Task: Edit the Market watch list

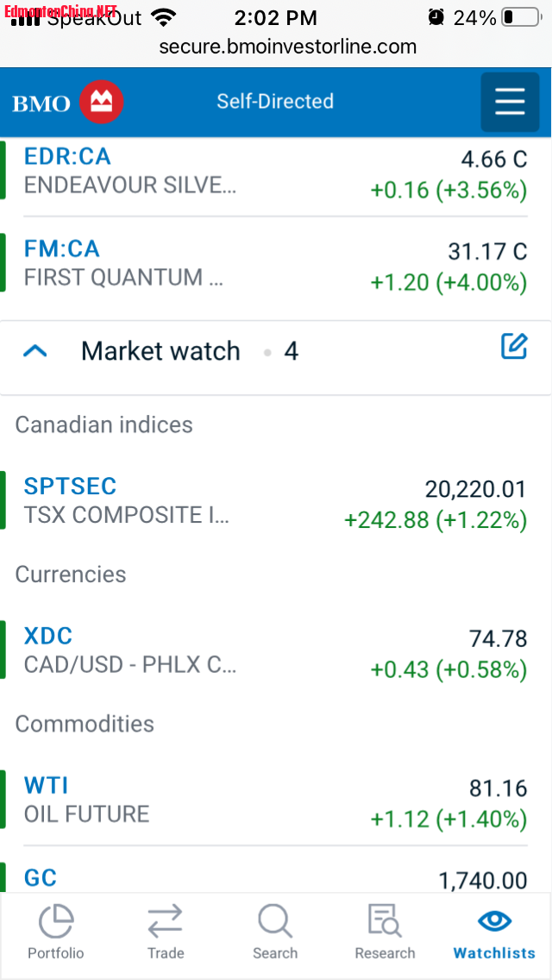Action: coord(514,347)
